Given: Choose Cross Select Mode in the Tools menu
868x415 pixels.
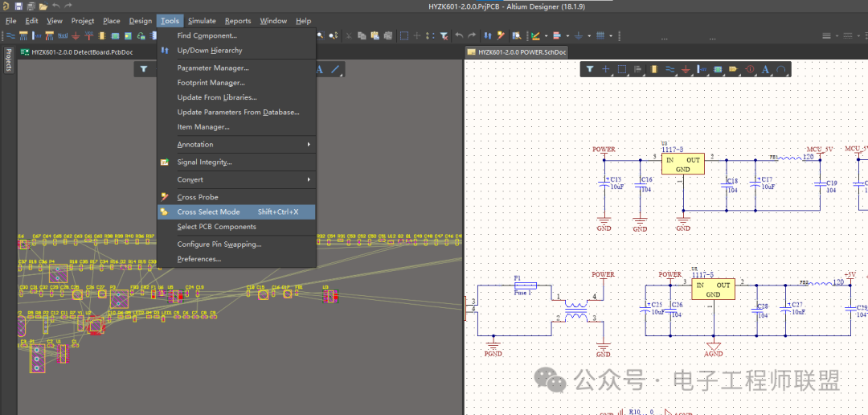Looking at the screenshot, I should click(x=236, y=212).
